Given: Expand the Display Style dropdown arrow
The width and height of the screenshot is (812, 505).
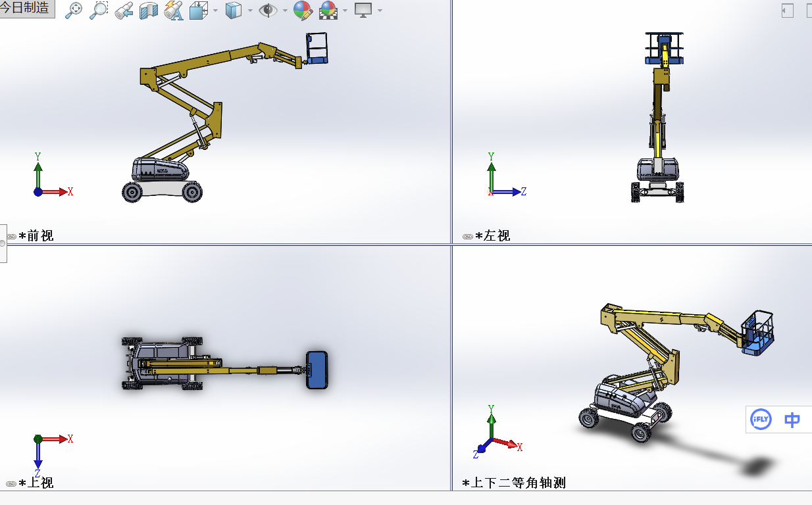Looking at the screenshot, I should coord(250,11).
